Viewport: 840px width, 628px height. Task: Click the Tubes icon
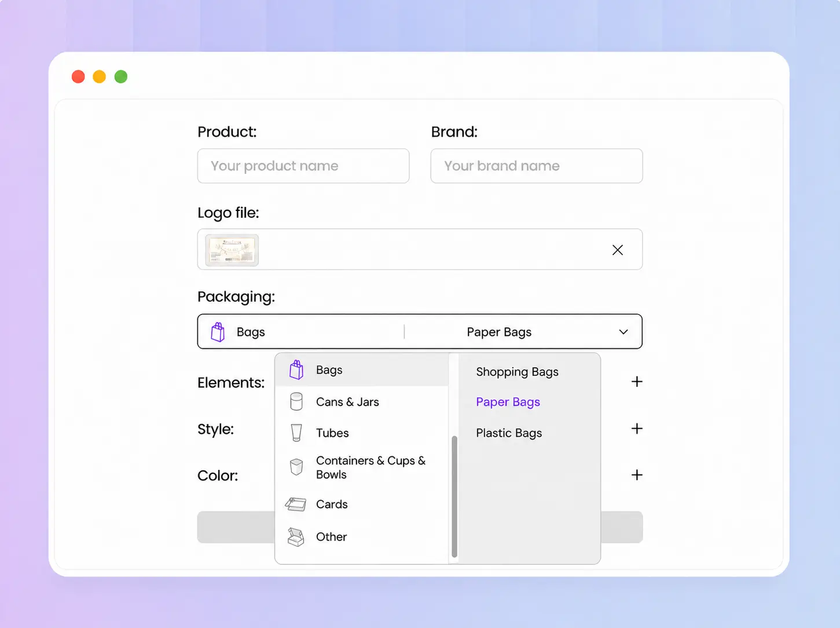296,433
